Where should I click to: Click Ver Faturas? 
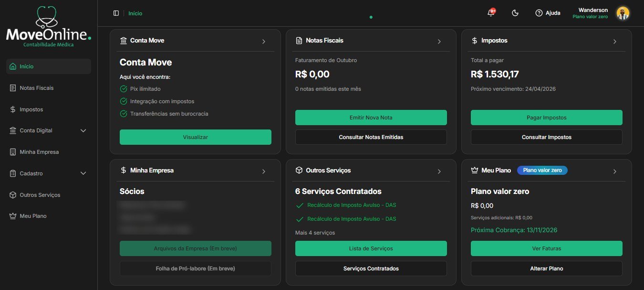tap(547, 248)
